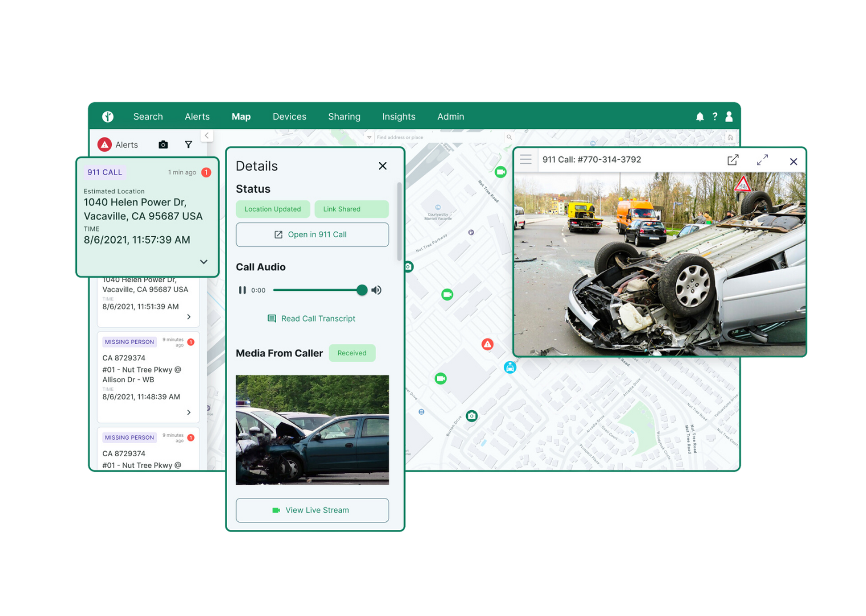Pause the call audio playback

pos(242,290)
